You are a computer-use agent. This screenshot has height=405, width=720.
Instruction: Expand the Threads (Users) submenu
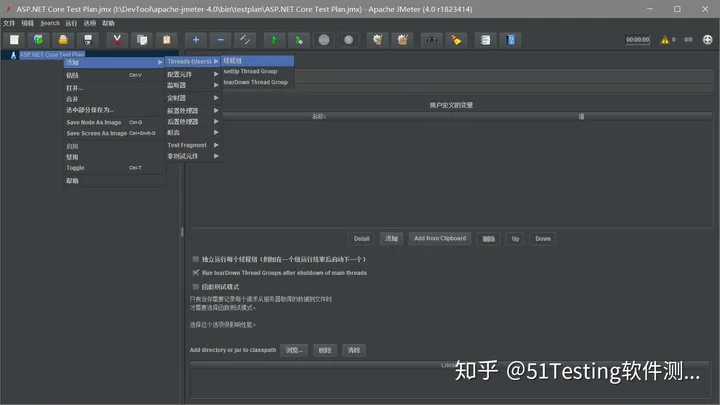coord(193,61)
